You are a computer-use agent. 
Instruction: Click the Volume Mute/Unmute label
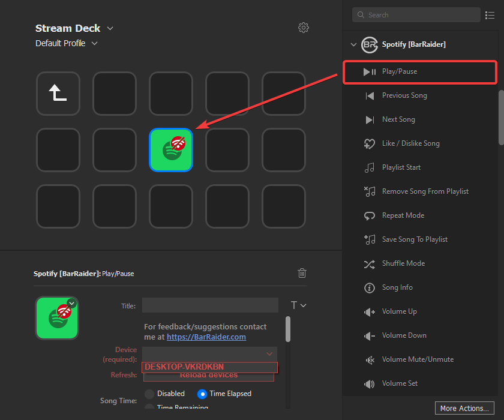[x=418, y=359]
